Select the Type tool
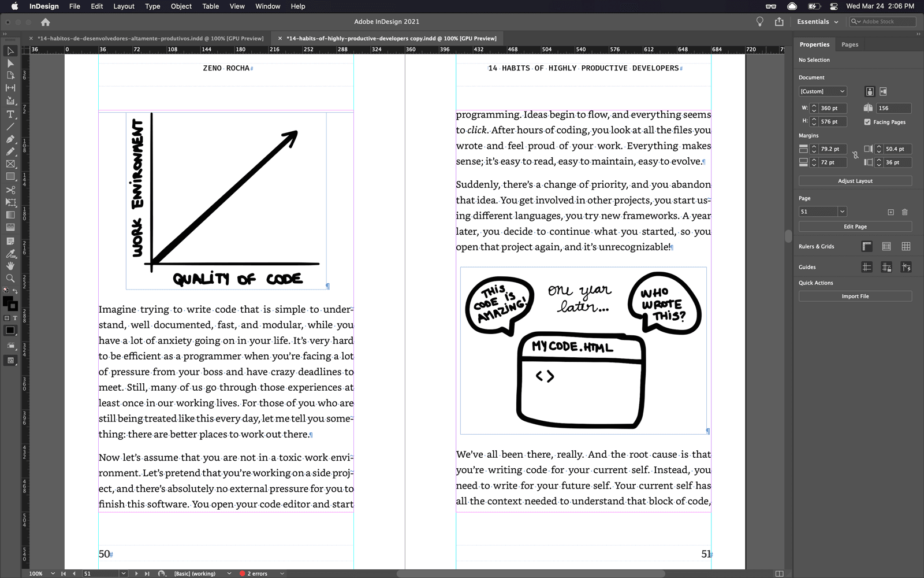 click(10, 114)
